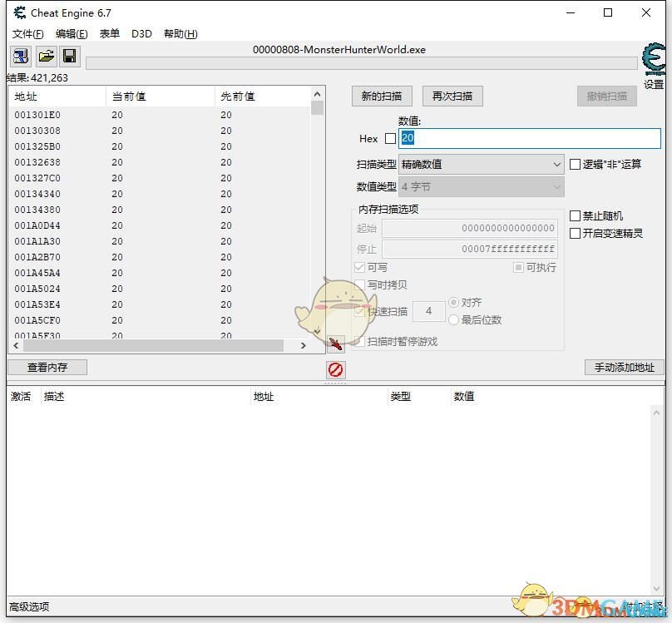Click the results list vertical scrollbar thumb
The height and width of the screenshot is (623, 672).
coord(317,107)
